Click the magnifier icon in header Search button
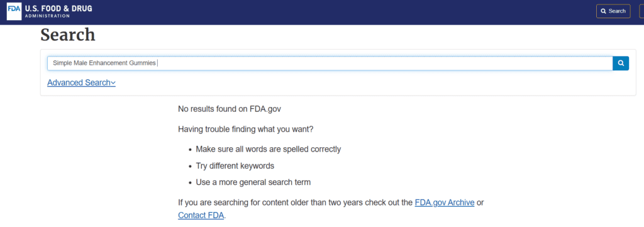This screenshot has height=227, width=644. click(x=603, y=11)
